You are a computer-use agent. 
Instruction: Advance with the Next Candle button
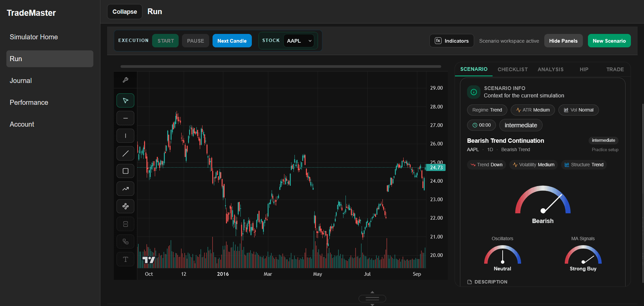coord(232,41)
